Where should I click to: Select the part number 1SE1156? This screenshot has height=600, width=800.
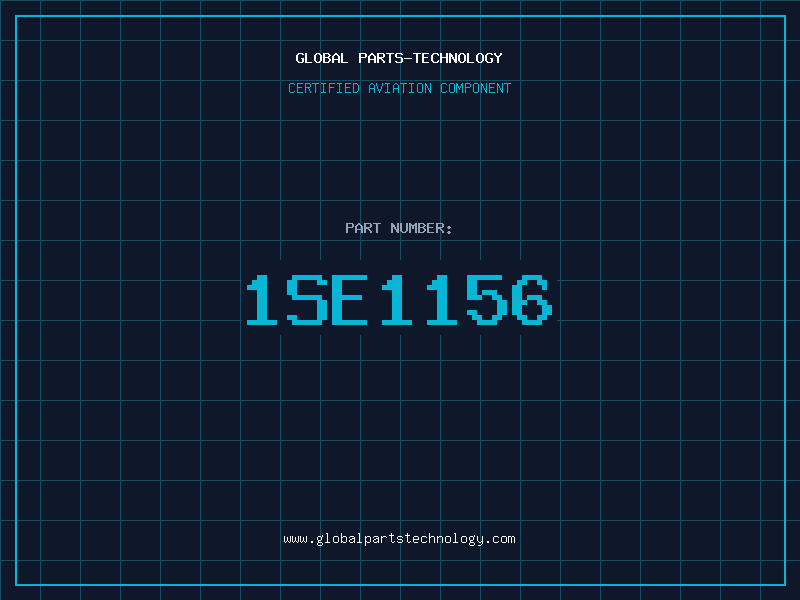tap(399, 300)
